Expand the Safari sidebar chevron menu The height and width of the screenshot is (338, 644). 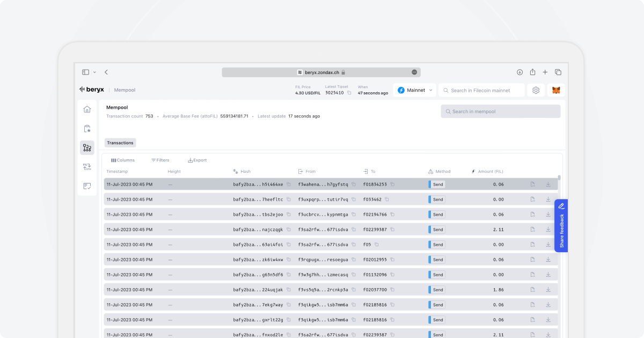94,72
